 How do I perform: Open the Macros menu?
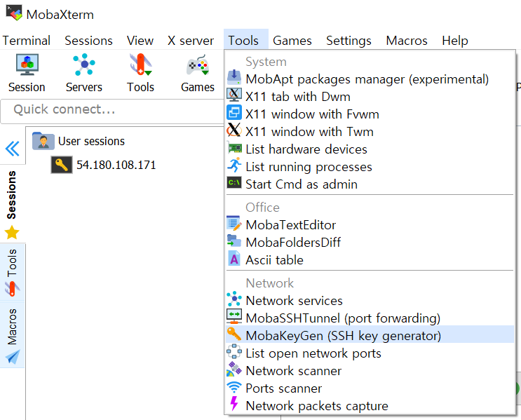pos(407,41)
